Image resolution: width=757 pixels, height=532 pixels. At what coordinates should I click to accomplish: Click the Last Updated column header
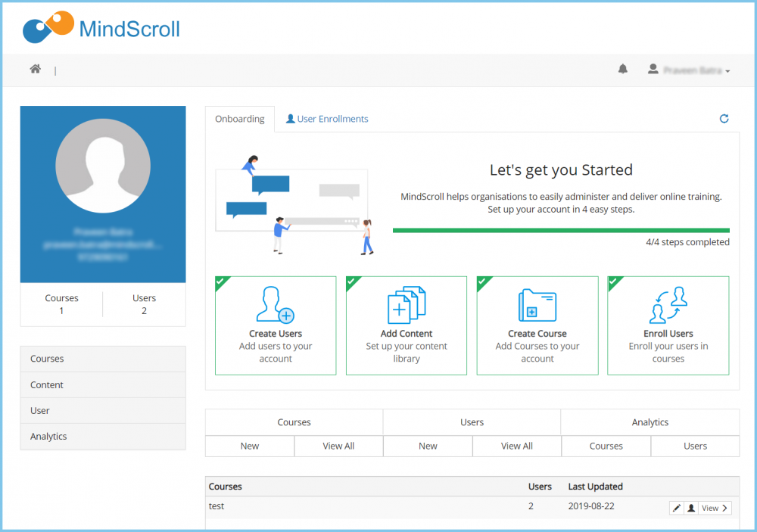(x=595, y=487)
